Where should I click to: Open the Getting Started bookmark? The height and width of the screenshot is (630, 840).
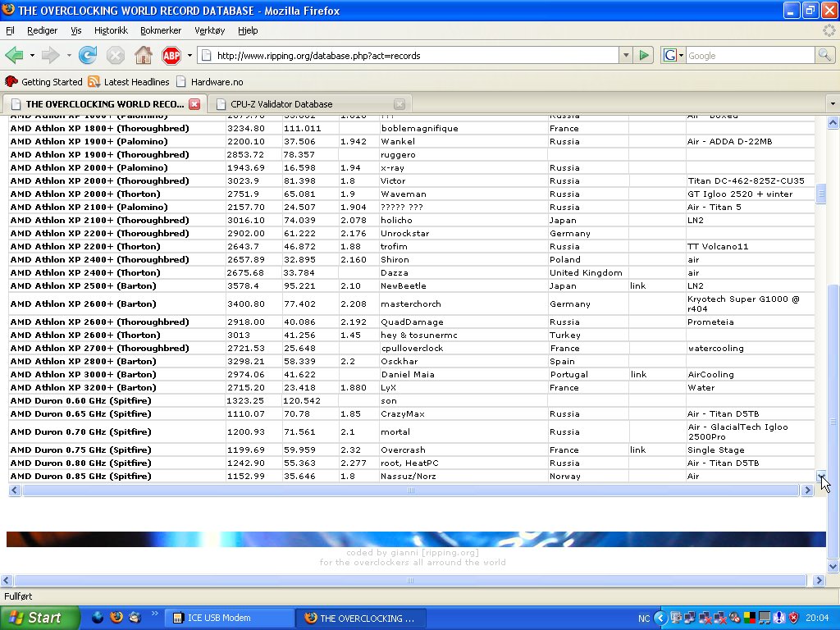click(x=44, y=82)
